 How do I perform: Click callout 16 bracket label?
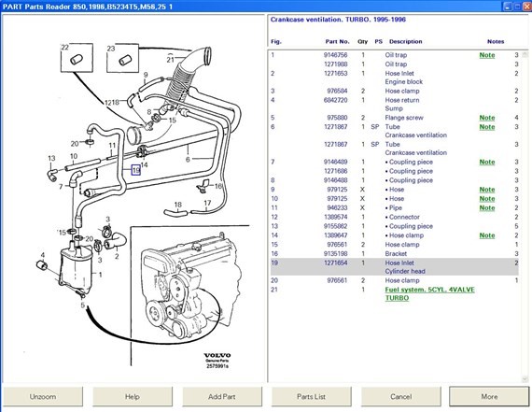tap(218, 186)
